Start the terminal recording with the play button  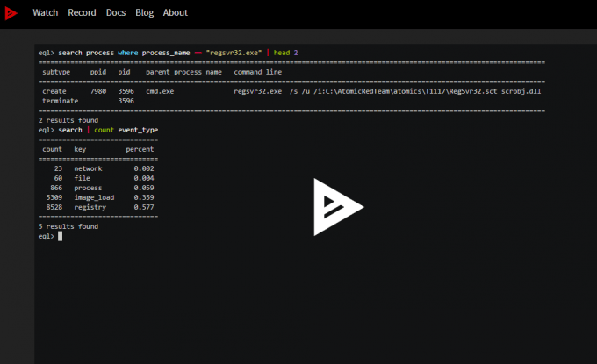[x=339, y=207]
